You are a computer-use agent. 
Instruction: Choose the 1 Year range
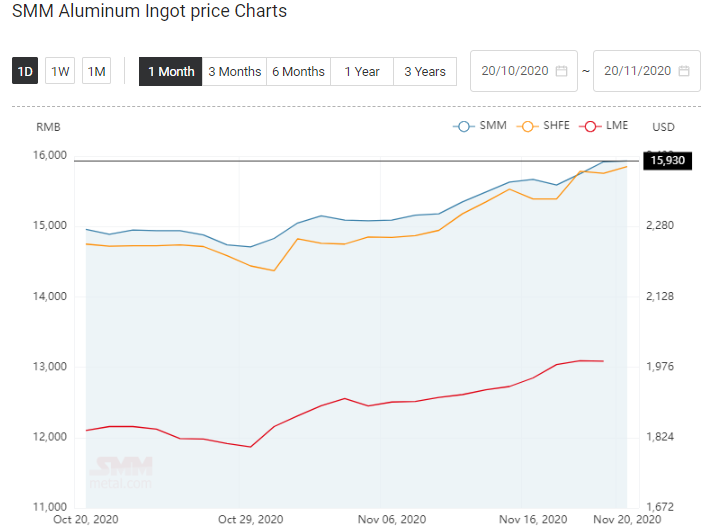[362, 71]
